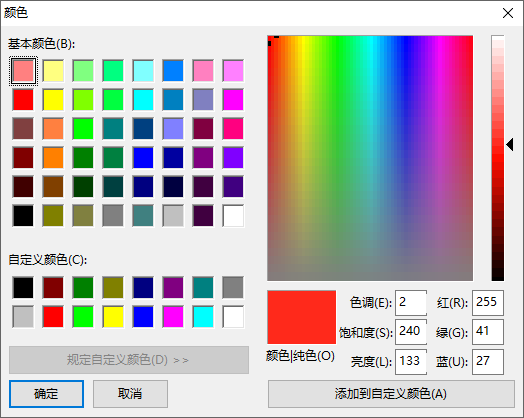Choose the orange basic color swatch
The width and height of the screenshot is (524, 418).
coord(53,157)
